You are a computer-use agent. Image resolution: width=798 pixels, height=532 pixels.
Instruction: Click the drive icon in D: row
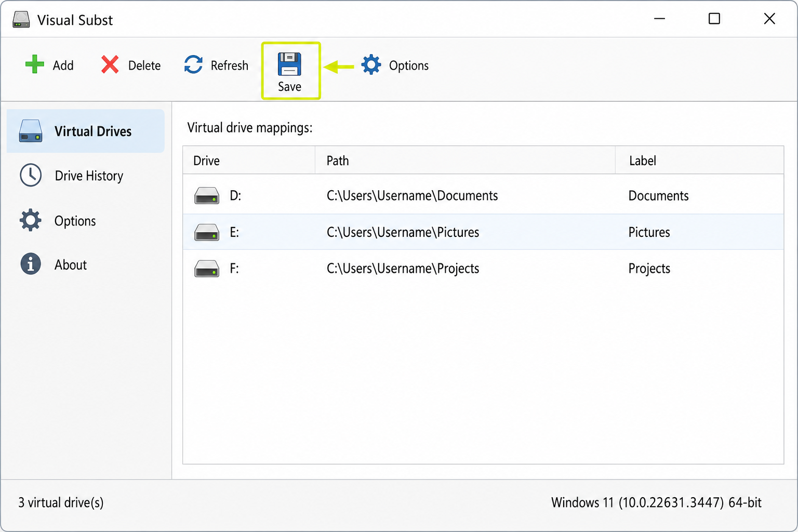point(207,196)
